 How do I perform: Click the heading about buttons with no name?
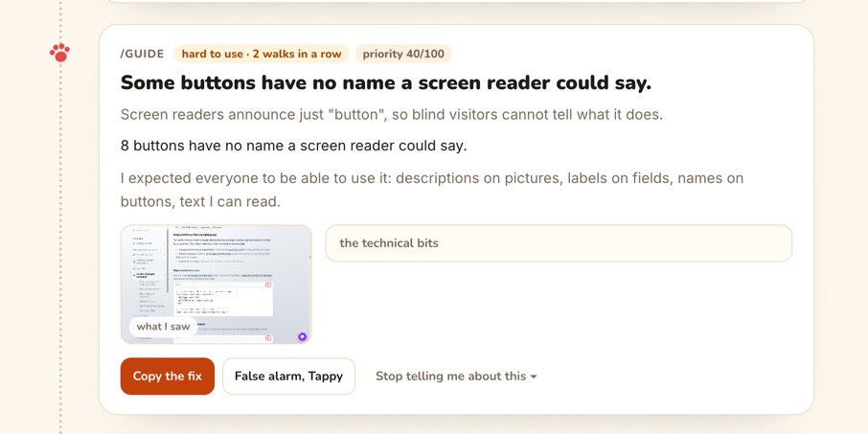386,83
